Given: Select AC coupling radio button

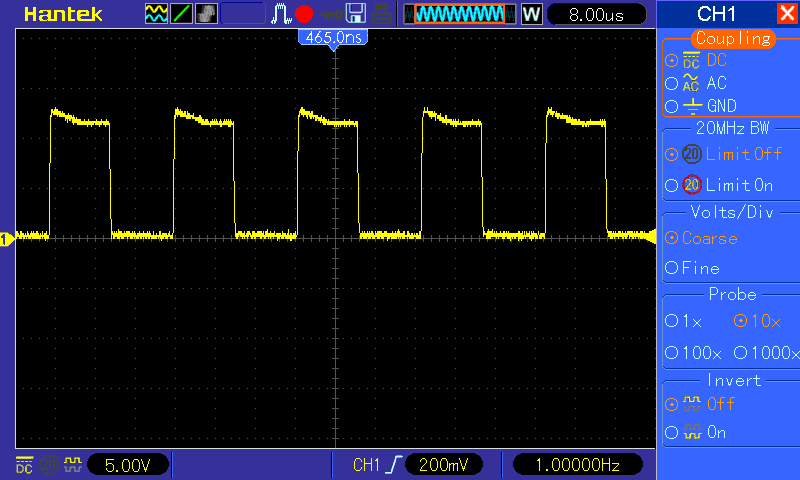Looking at the screenshot, I should pyautogui.click(x=671, y=83).
